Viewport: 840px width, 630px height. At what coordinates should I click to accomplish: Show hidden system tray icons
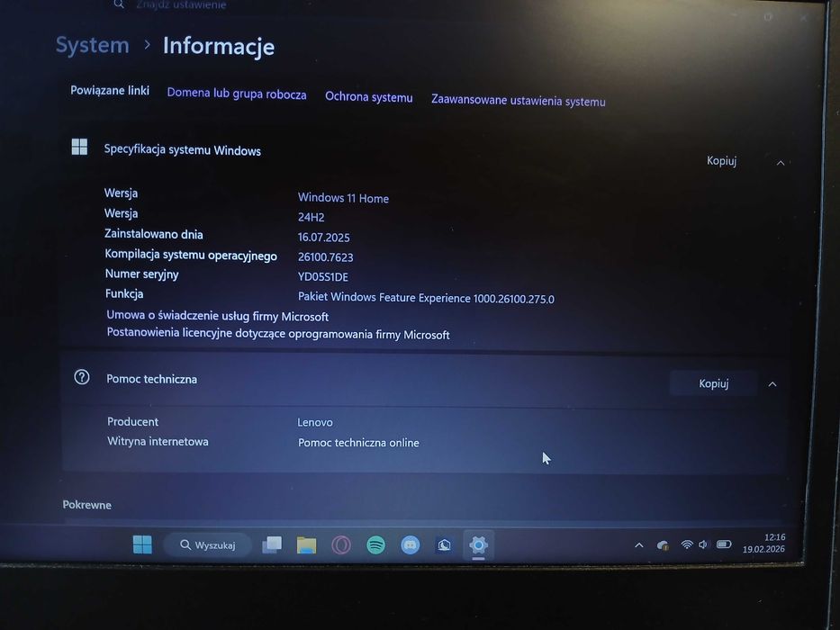pos(639,545)
